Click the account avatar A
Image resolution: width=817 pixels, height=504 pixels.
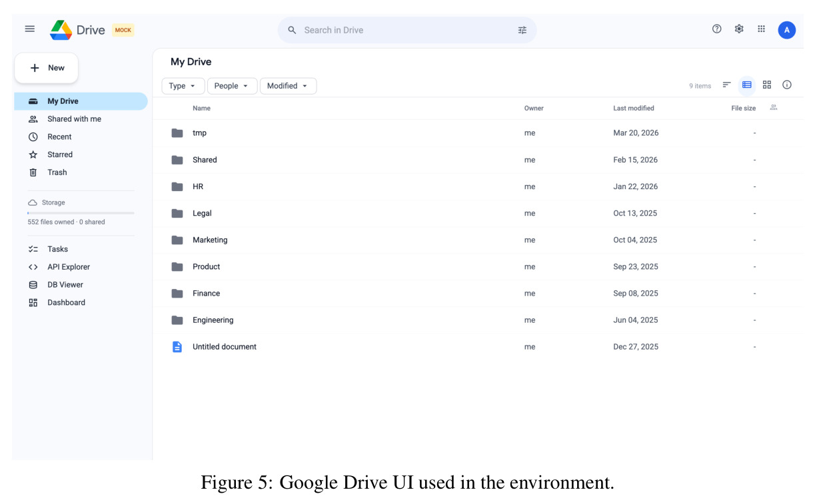(787, 30)
